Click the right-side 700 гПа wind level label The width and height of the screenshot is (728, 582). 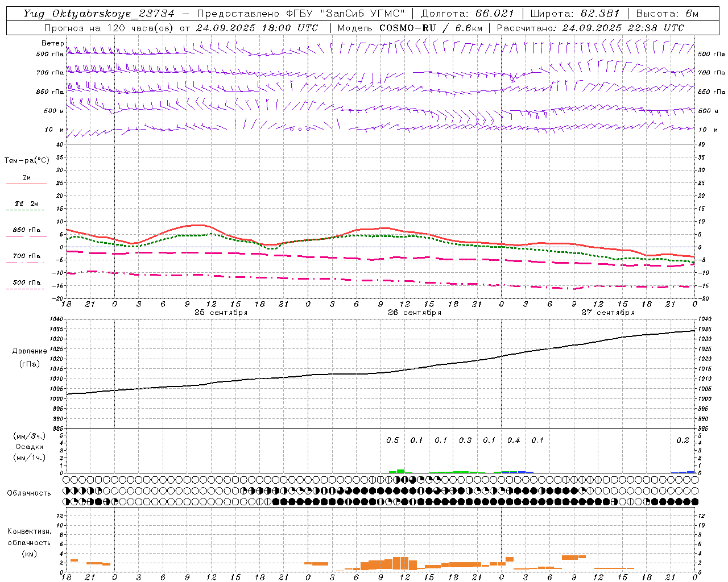[x=712, y=73]
